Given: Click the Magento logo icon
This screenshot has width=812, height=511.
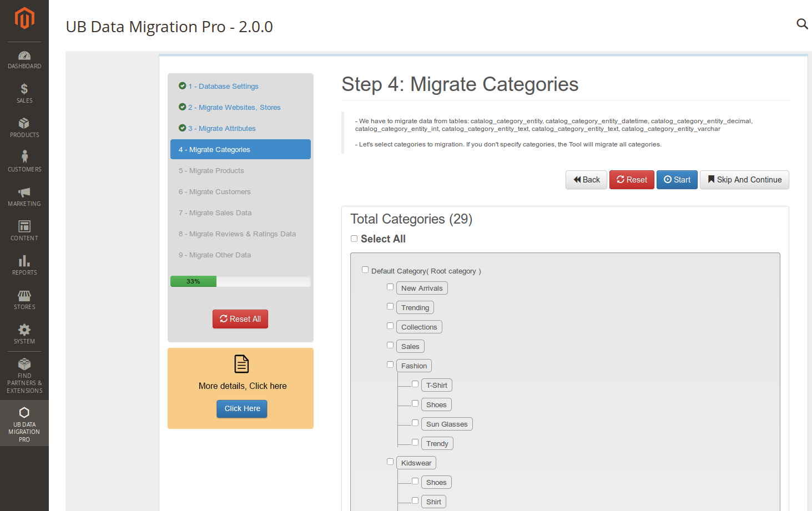Looking at the screenshot, I should [x=24, y=18].
